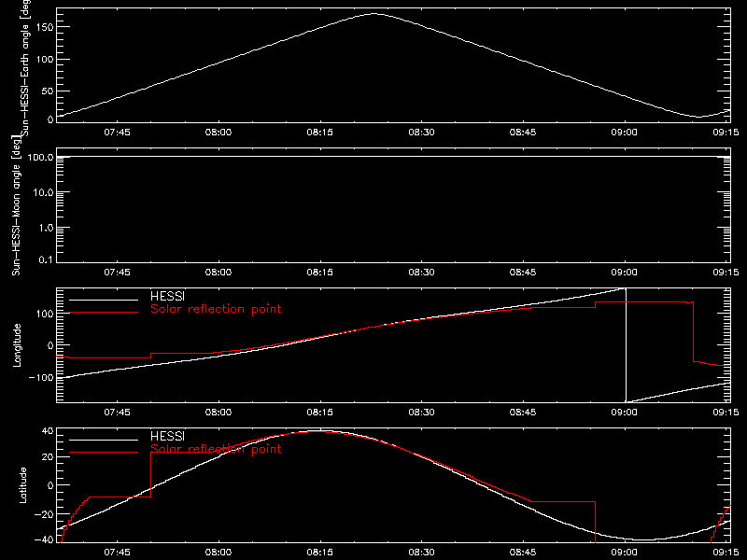Select HESSI legend label in Longitude plot

click(x=167, y=296)
